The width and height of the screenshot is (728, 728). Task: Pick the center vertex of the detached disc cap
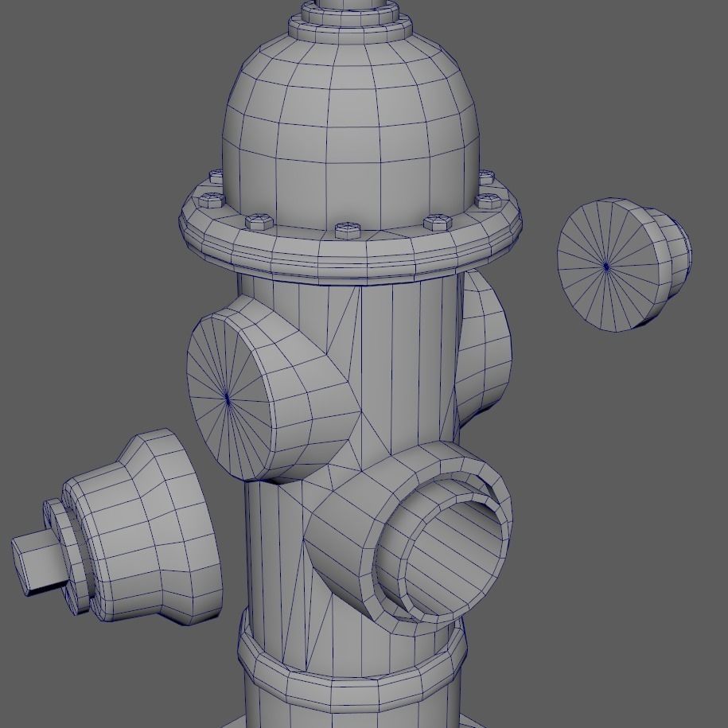606,267
